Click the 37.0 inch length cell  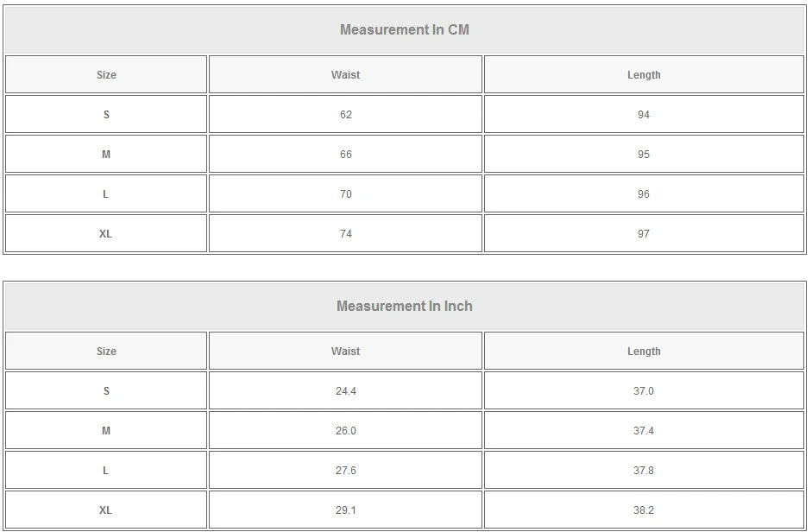tap(644, 391)
